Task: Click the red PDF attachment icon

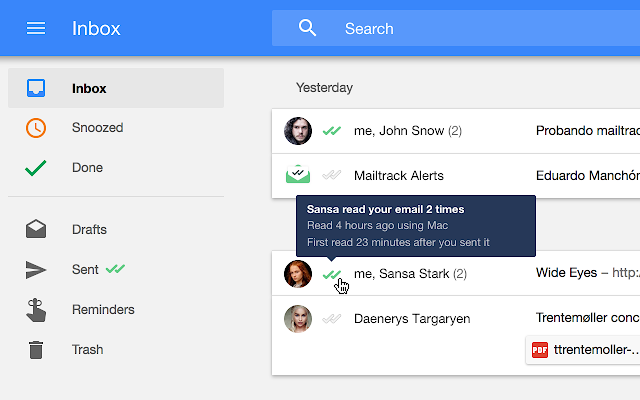Action: (540, 350)
